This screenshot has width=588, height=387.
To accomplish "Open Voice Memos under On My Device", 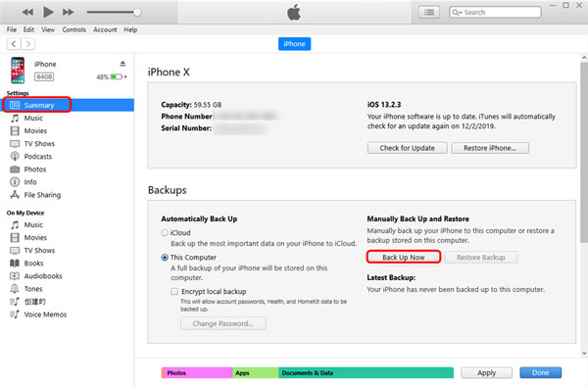I will coord(68,314).
